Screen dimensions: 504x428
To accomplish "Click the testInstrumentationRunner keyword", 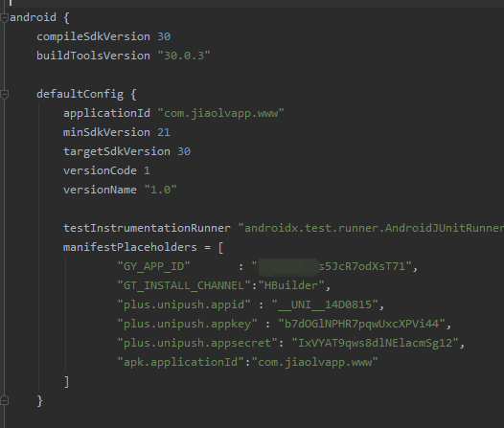I will (147, 228).
